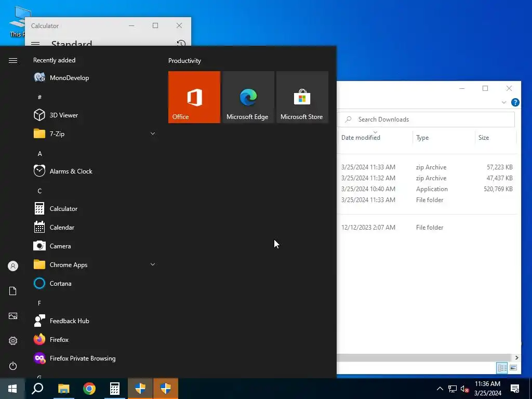This screenshot has width=532, height=399.
Task: Select the 520,769 KB Application row
Action: (427, 189)
